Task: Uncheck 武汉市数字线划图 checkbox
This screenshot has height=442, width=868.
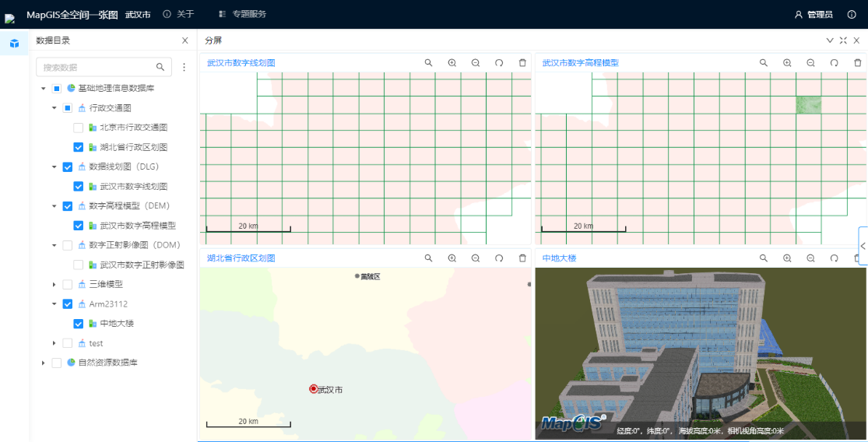Action: [x=79, y=187]
